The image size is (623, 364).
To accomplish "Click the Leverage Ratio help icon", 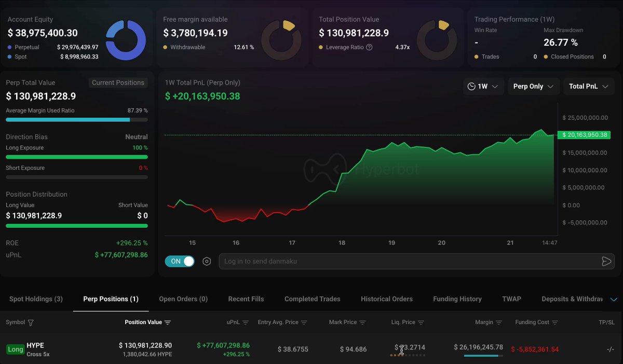I will pyautogui.click(x=369, y=47).
